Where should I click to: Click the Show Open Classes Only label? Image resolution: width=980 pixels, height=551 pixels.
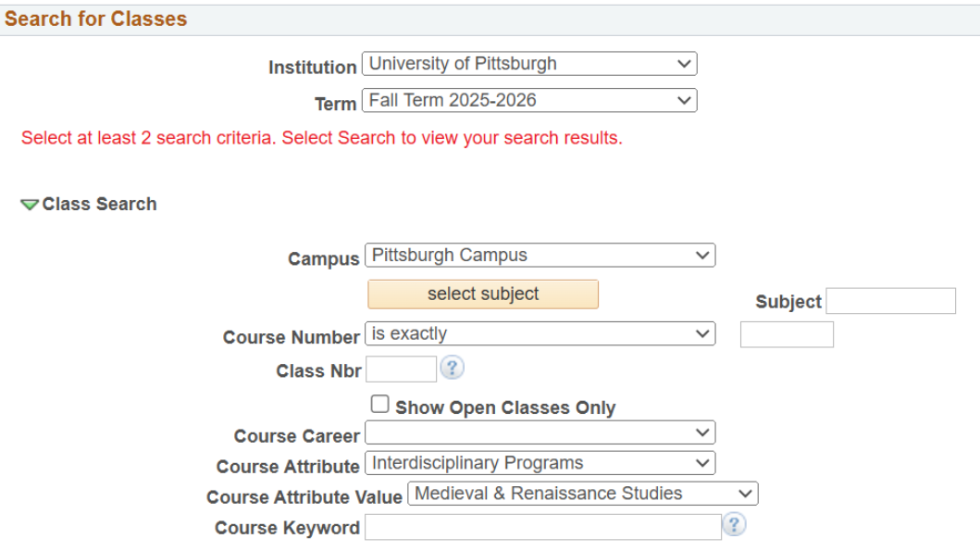click(x=505, y=407)
